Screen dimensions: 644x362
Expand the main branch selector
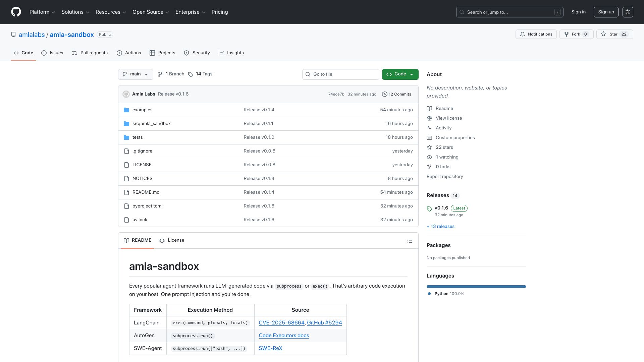point(136,74)
